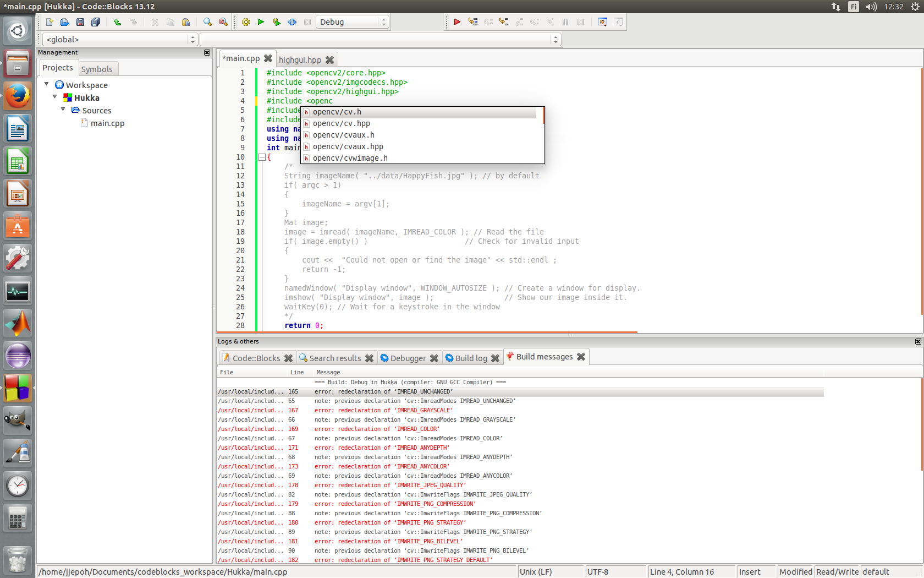Open System Monitor dock icon
The image size is (924, 578).
[18, 291]
